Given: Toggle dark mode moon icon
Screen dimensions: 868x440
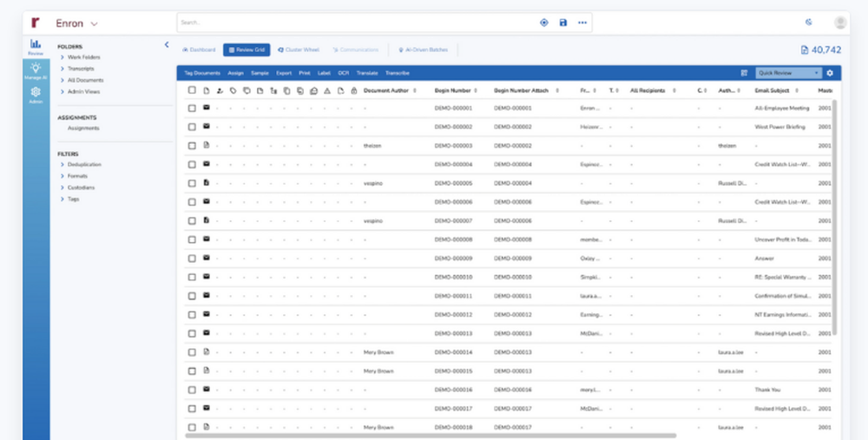Looking at the screenshot, I should 809,23.
